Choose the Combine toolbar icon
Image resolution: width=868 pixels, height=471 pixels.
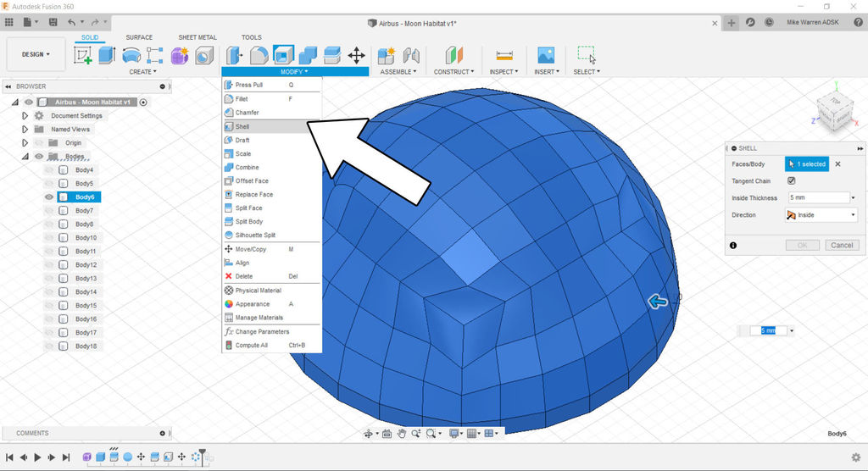pos(307,55)
